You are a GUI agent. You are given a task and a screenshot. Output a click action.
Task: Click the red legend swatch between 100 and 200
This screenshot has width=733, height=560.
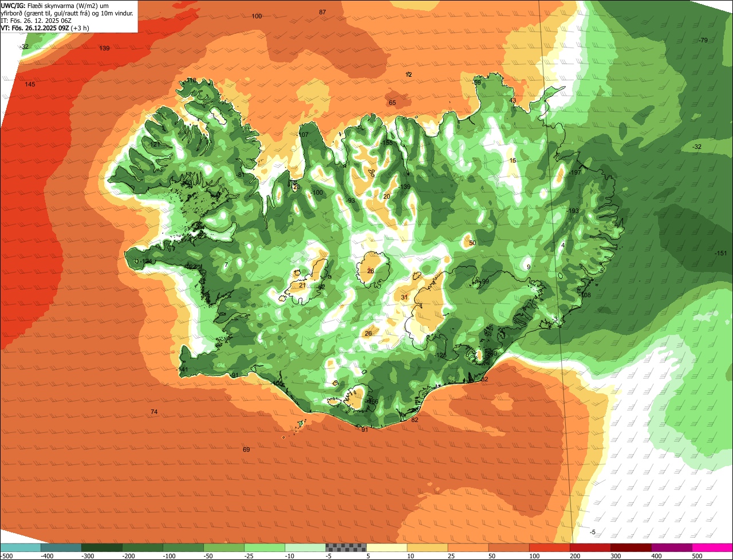tap(549, 547)
